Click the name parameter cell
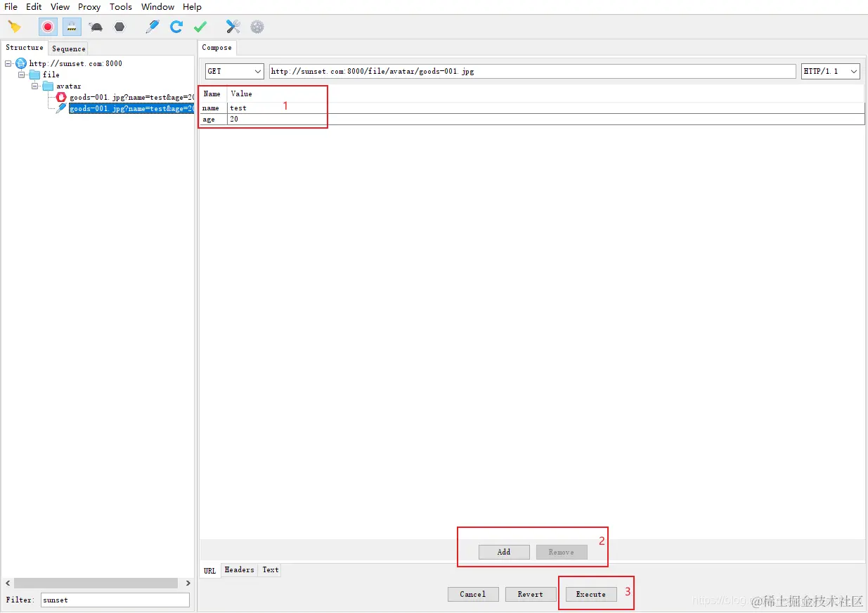This screenshot has width=868, height=613. pyautogui.click(x=214, y=108)
